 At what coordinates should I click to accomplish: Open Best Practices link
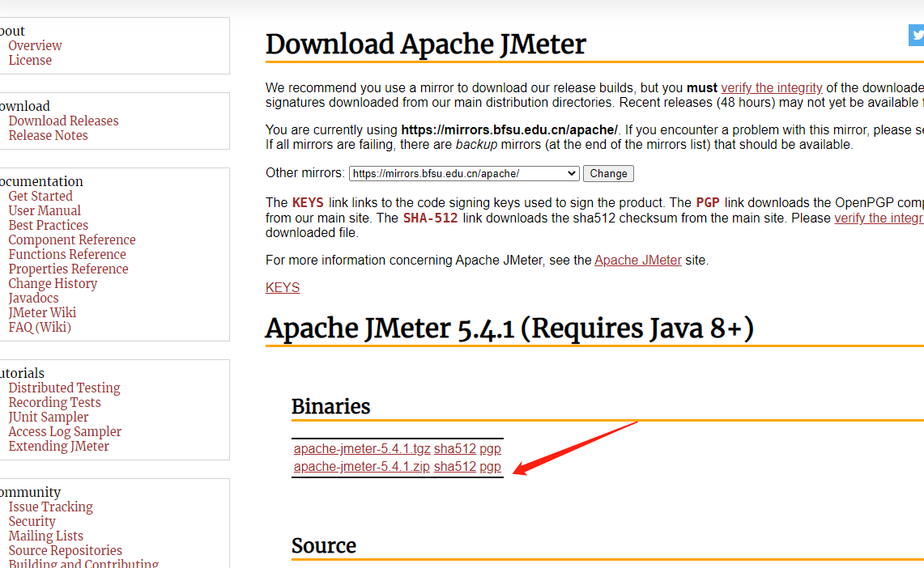click(x=48, y=226)
